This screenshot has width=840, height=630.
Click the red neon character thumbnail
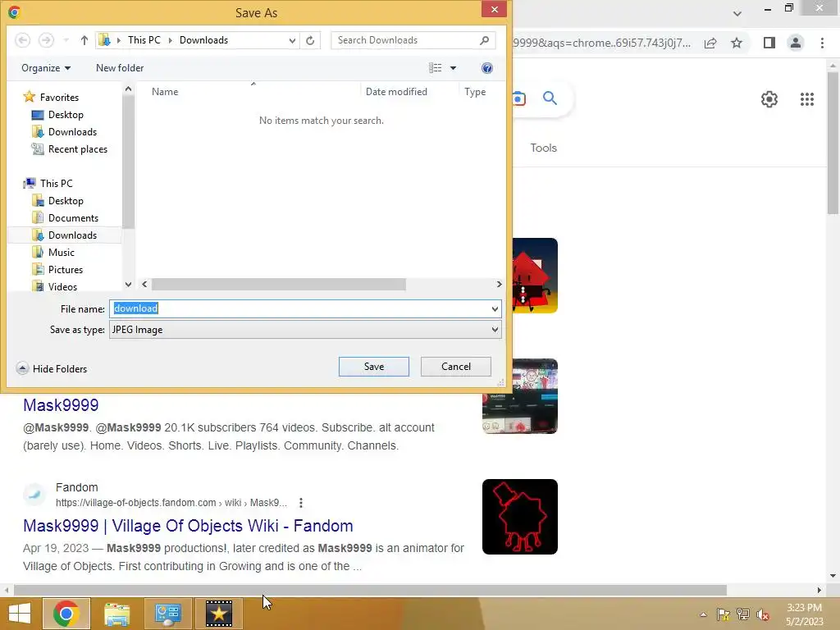[x=519, y=517]
